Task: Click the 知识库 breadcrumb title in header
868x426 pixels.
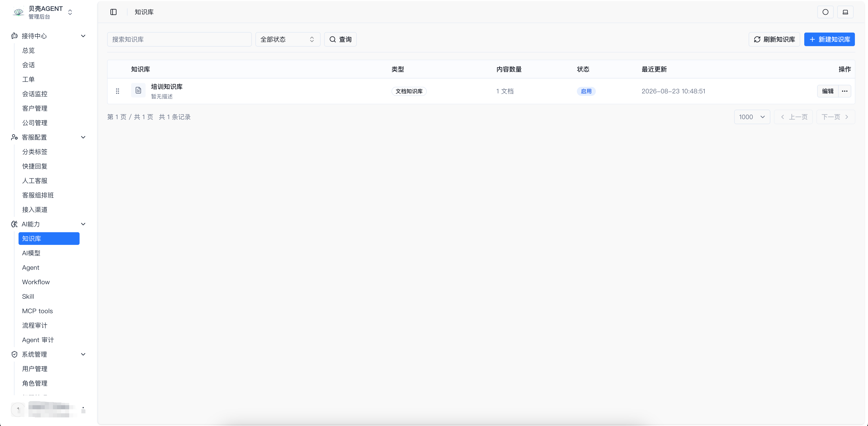Action: (x=144, y=12)
